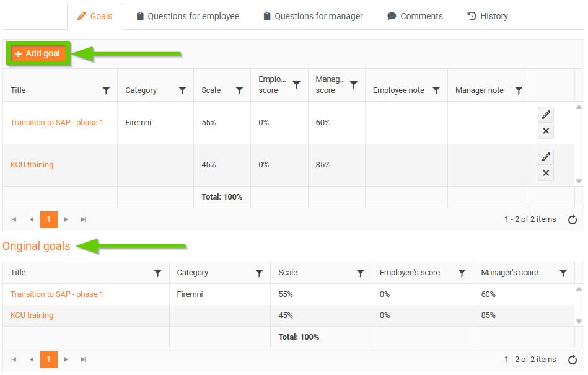The width and height of the screenshot is (588, 375).
Task: Select page 1 in Original goals pager
Action: click(49, 360)
